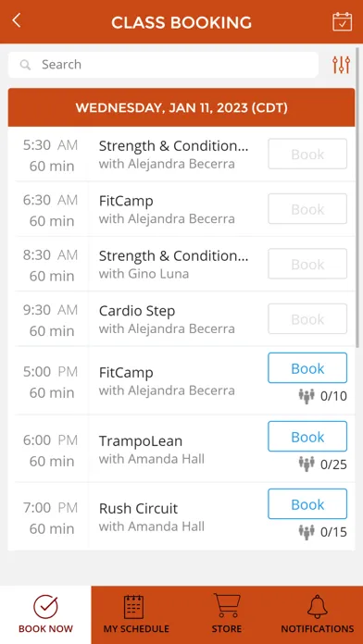Book the 7:00 PM Rush Circuit class
The width and height of the screenshot is (363, 644).
(307, 504)
